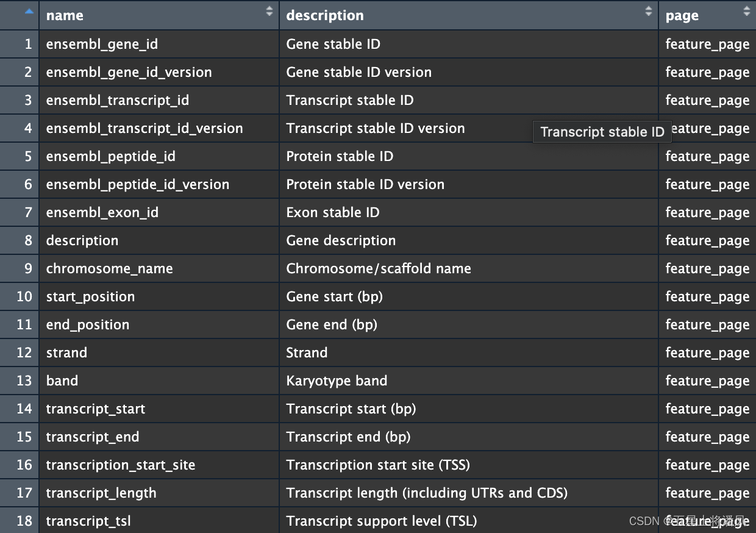Sort by the name column header
Viewport: 756px width, 533px height.
pyautogui.click(x=65, y=16)
